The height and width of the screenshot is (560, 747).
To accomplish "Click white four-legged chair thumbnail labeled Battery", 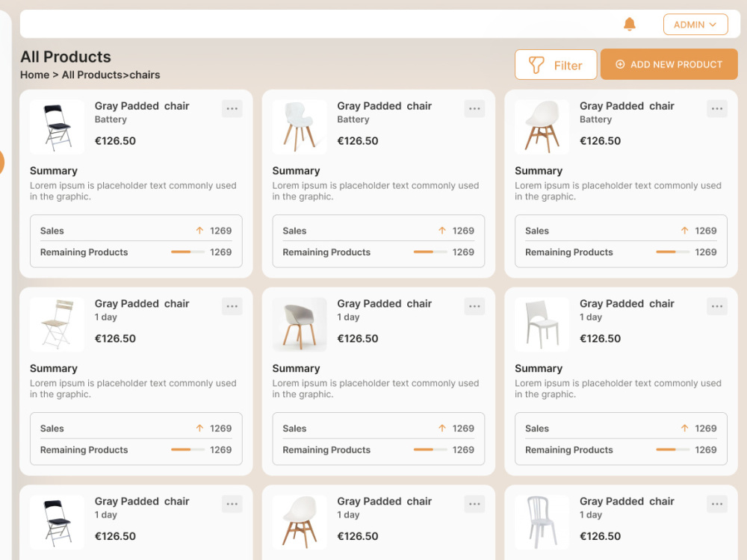I will [x=300, y=127].
